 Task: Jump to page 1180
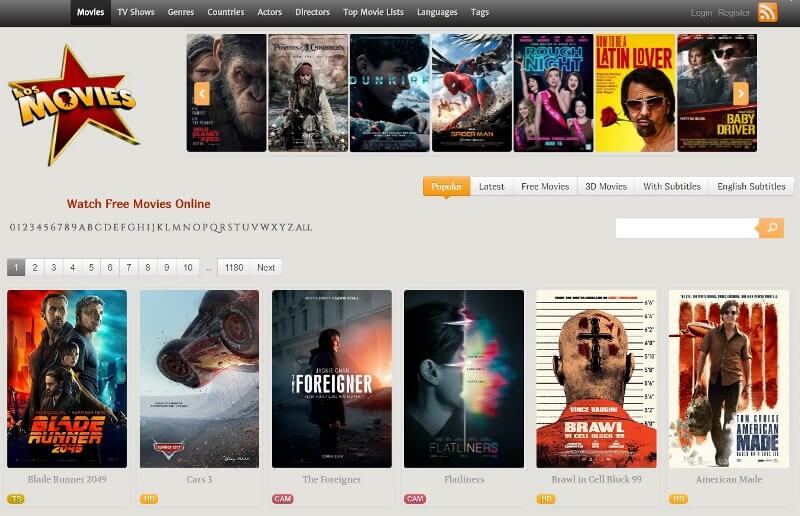coord(234,268)
